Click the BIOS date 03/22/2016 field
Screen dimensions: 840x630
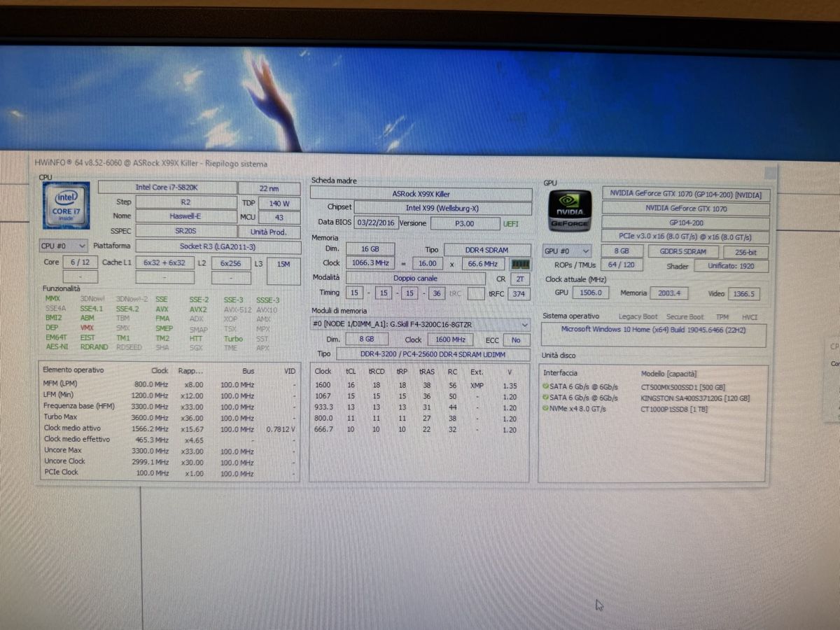click(375, 223)
